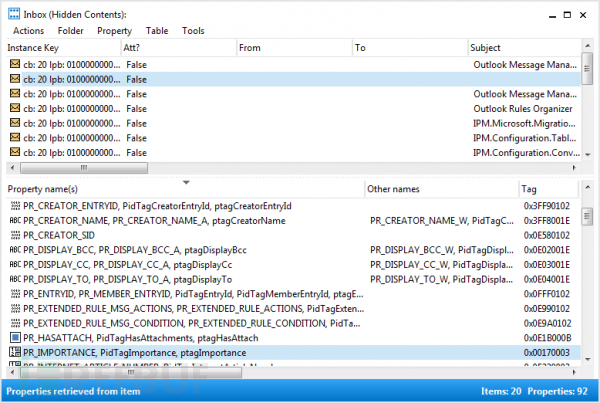
Task: Click the icon beside PR_HASATTACH property
Action: (x=14, y=338)
